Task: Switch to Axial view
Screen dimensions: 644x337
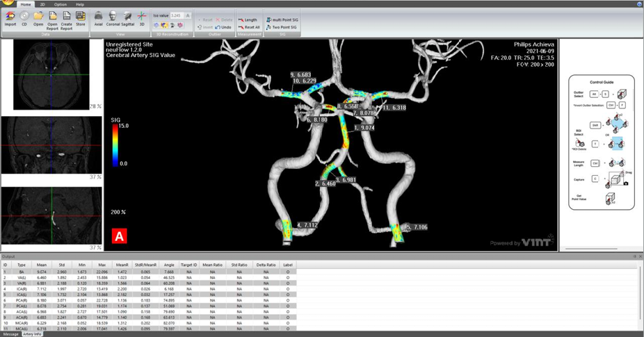Action: [x=99, y=19]
